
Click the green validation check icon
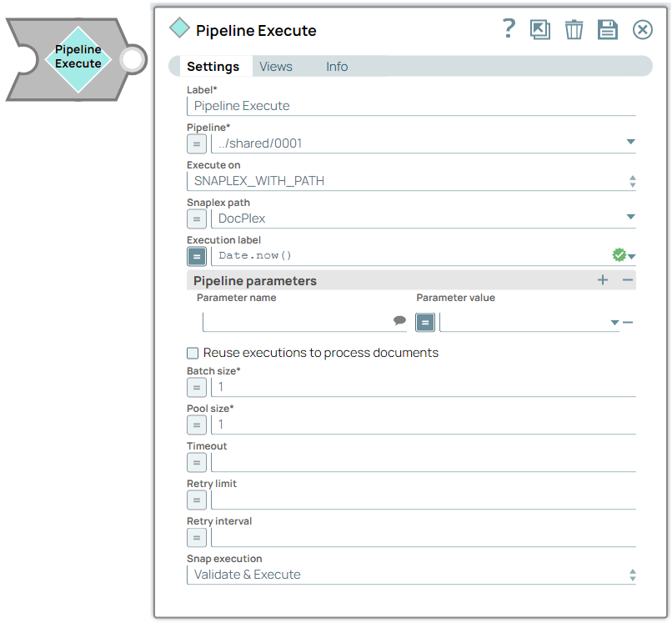pyautogui.click(x=618, y=255)
